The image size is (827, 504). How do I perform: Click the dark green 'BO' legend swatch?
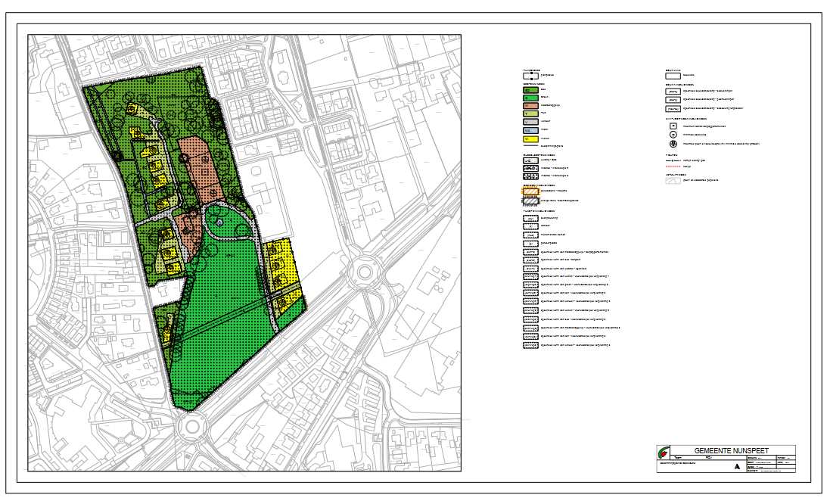(x=530, y=89)
